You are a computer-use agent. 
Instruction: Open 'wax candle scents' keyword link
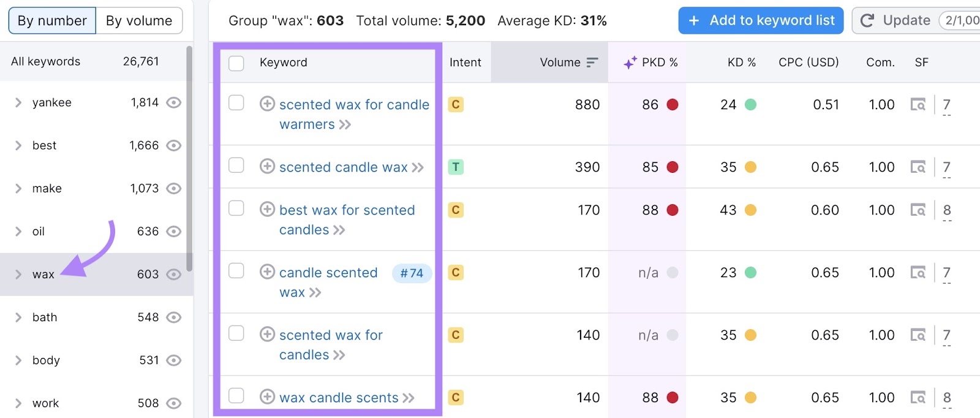point(339,398)
